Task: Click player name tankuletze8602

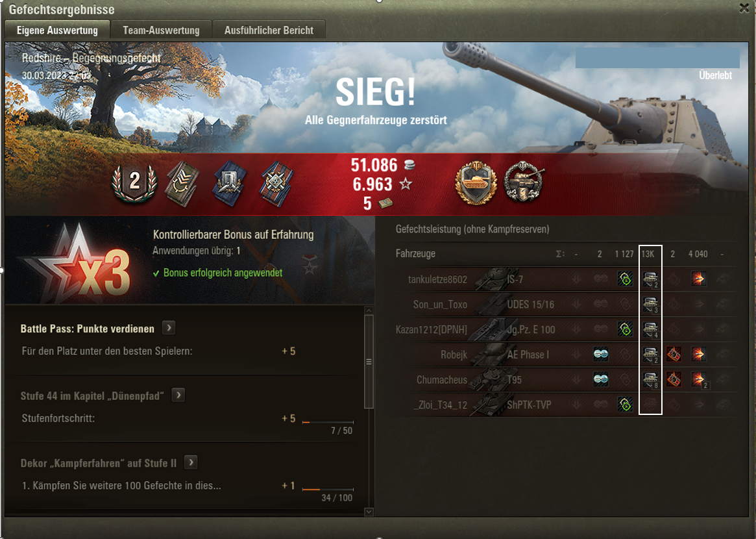Action: coord(437,279)
